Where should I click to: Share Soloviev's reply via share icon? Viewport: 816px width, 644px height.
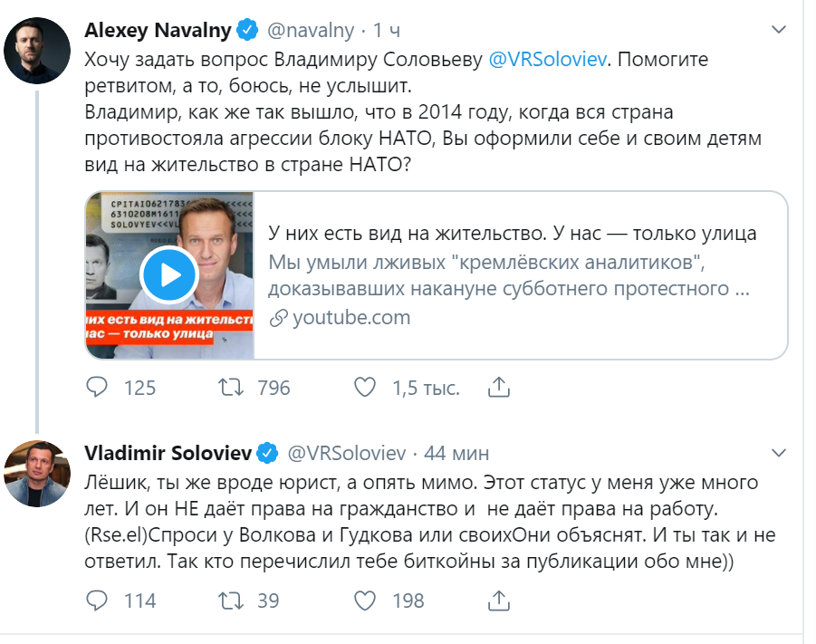pos(499,600)
